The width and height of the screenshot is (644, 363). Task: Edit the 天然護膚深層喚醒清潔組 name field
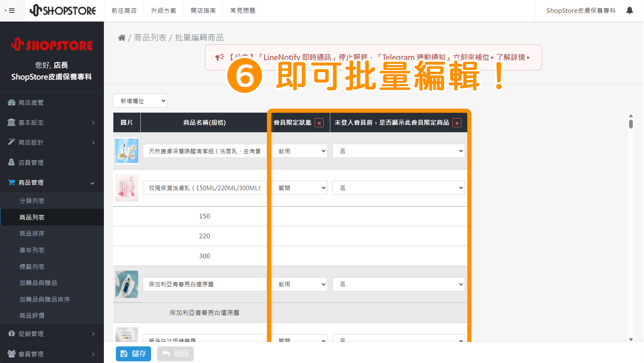(x=204, y=151)
